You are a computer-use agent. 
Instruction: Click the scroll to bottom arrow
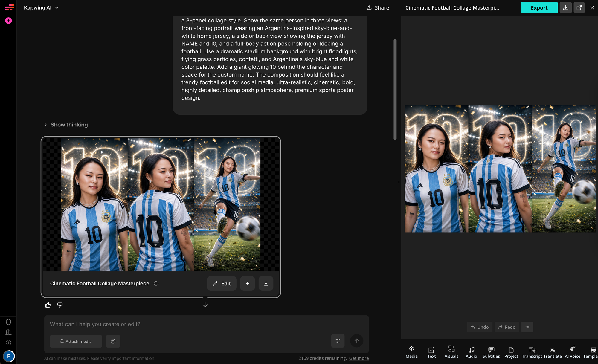coord(205,305)
